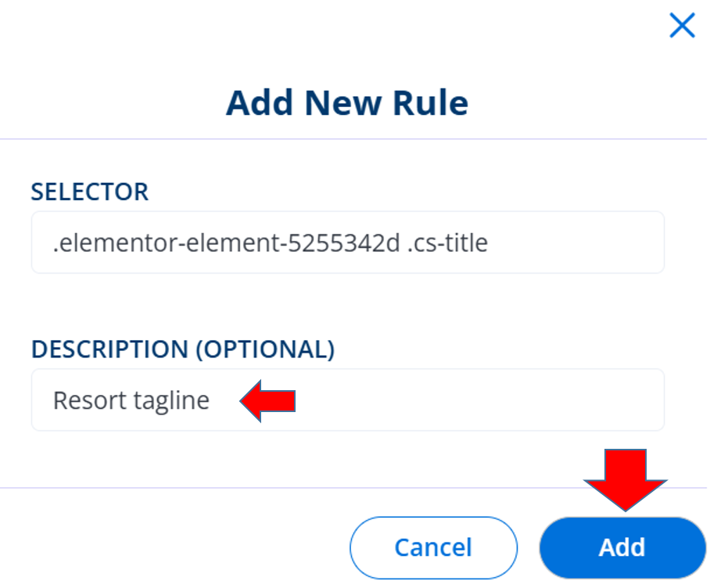Focus the Selector input field
The image size is (710, 588).
[x=347, y=242]
